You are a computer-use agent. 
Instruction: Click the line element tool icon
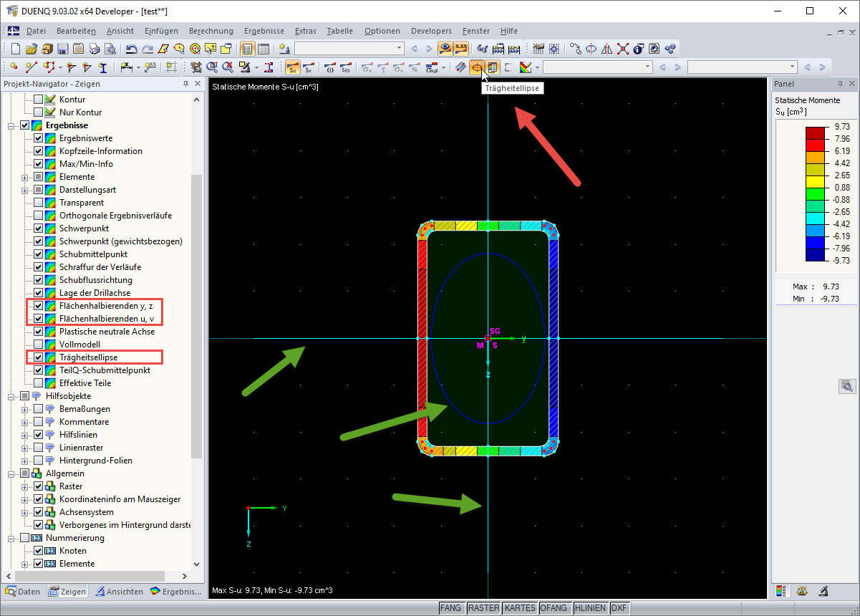(x=31, y=67)
